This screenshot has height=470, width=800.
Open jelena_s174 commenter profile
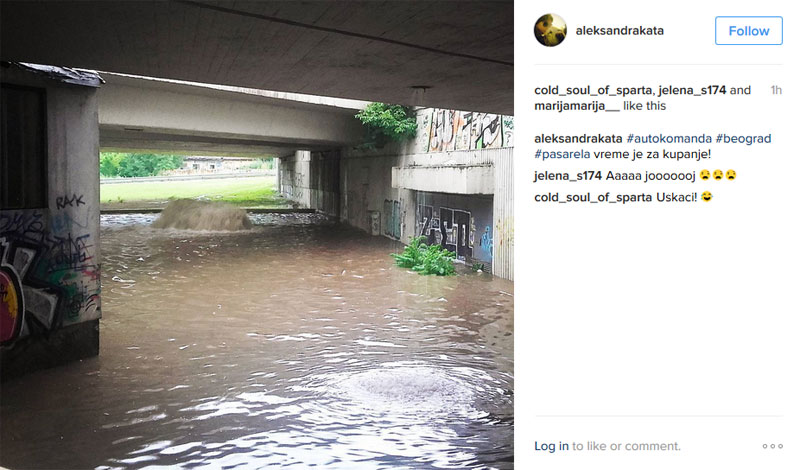(x=568, y=176)
